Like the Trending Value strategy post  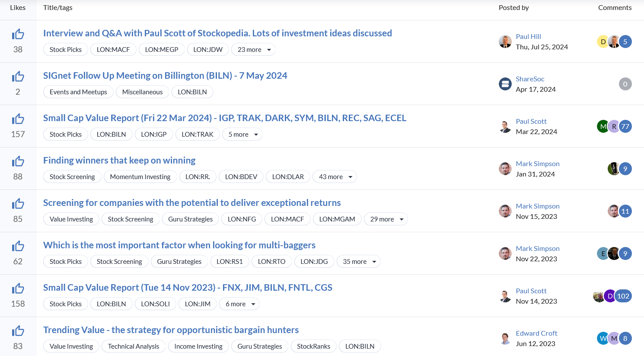[18, 331]
